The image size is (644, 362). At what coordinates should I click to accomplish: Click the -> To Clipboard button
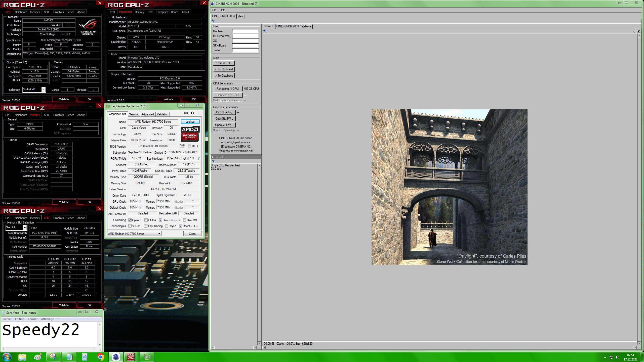224,69
